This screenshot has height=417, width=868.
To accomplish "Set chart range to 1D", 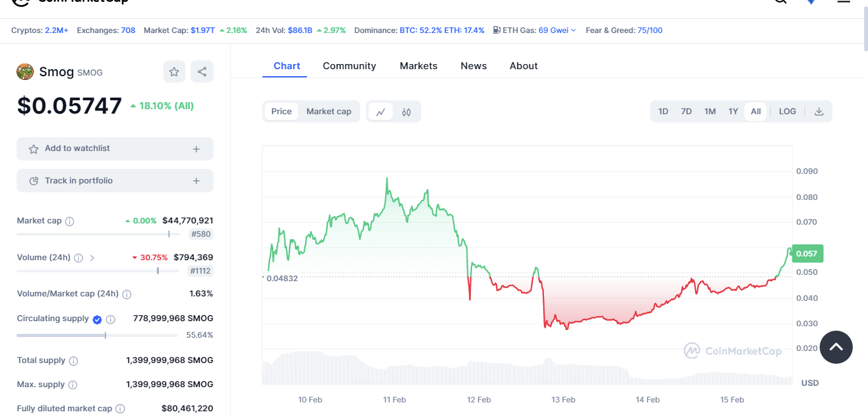I will (x=663, y=111).
